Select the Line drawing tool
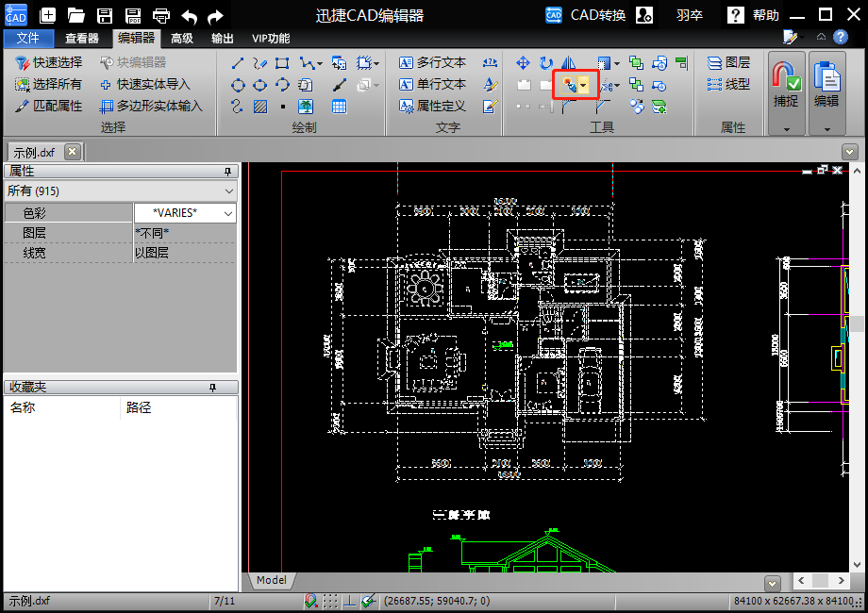 click(238, 63)
